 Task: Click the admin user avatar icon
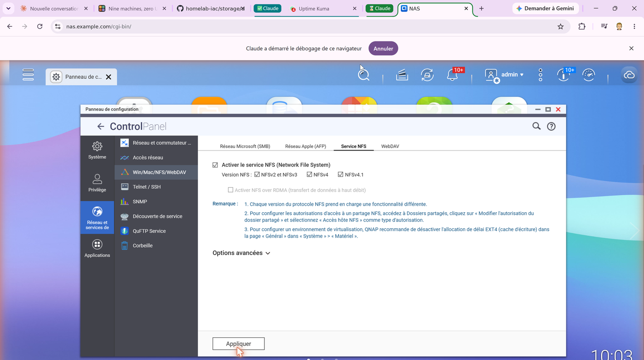(491, 75)
